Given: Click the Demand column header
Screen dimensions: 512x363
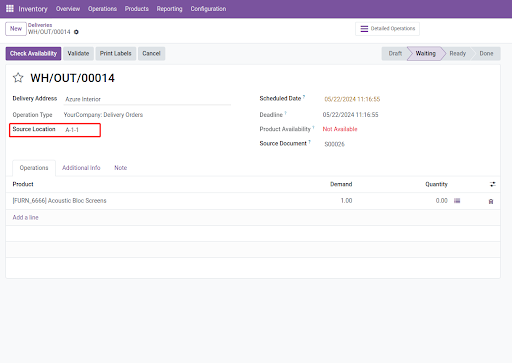Looking at the screenshot, I should click(341, 184).
